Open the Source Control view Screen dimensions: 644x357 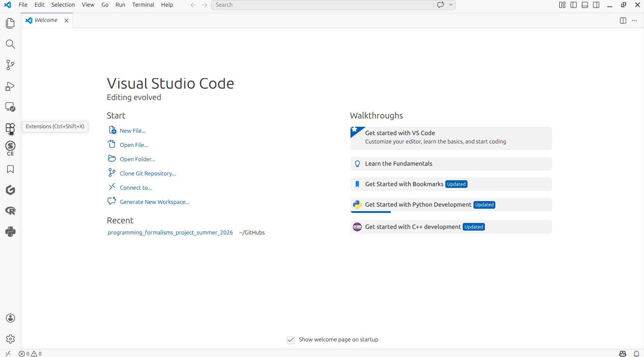coord(10,65)
